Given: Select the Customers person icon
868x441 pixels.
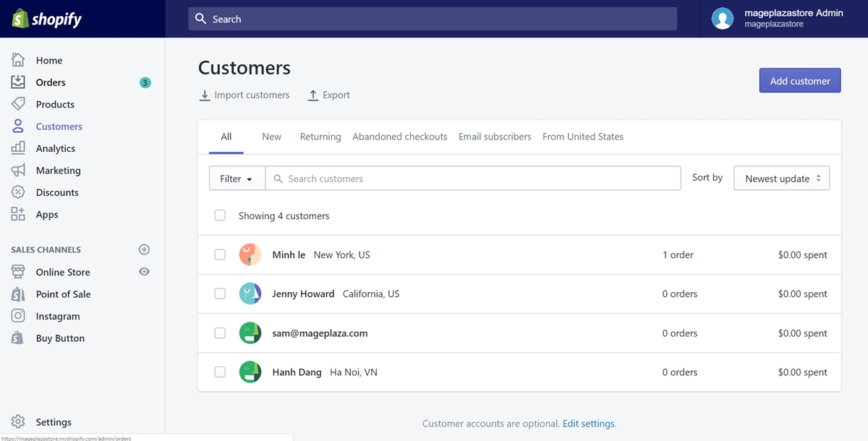Looking at the screenshot, I should click(x=18, y=127).
